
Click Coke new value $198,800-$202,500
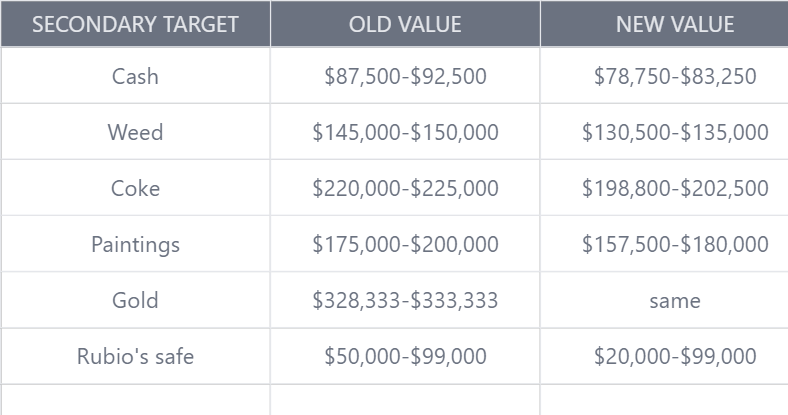(675, 188)
